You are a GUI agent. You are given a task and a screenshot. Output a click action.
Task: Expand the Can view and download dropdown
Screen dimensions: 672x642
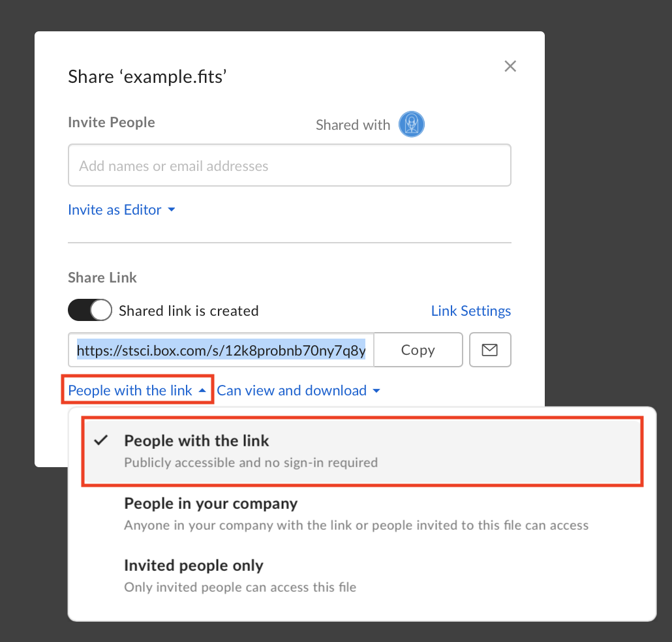click(298, 390)
